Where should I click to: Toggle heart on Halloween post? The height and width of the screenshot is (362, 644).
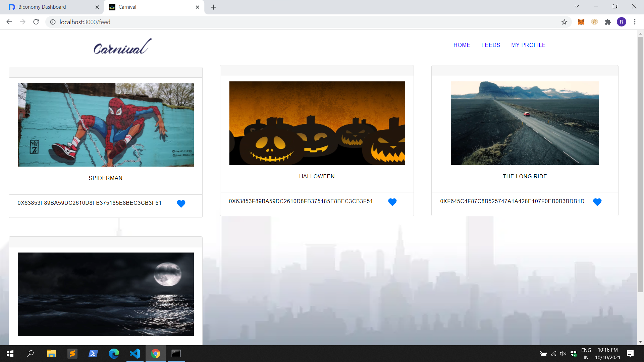pos(392,202)
